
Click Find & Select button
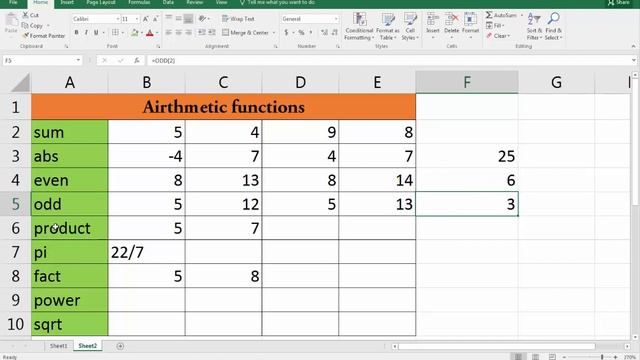553,26
